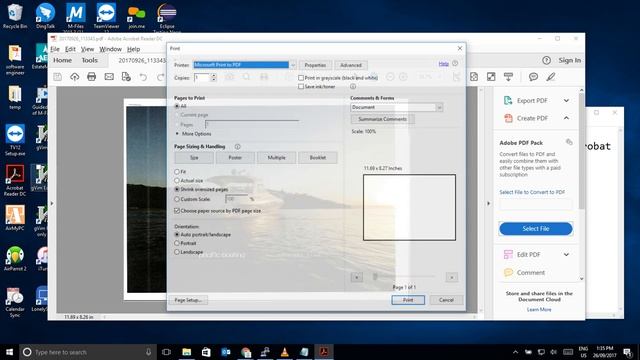Select Shrink oversized pages radio button
This screenshot has height=360, width=640.
coord(177,189)
